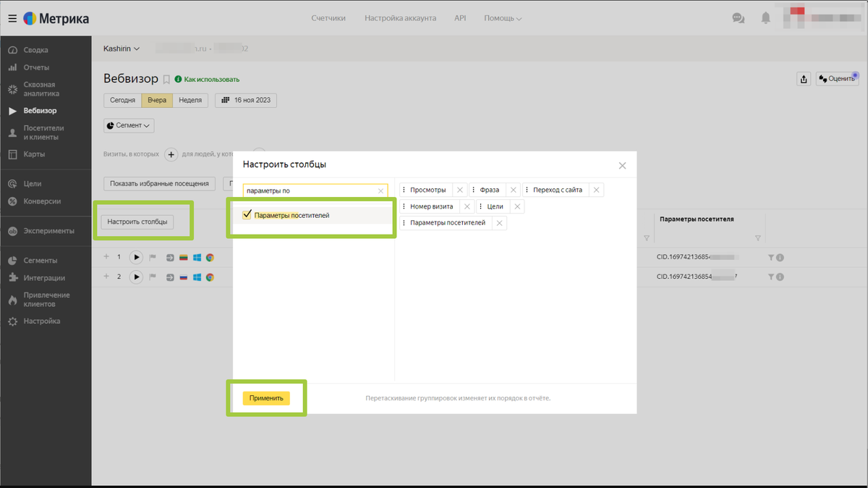Add a visit condition with plus button
The height and width of the screenshot is (488, 868).
point(171,154)
